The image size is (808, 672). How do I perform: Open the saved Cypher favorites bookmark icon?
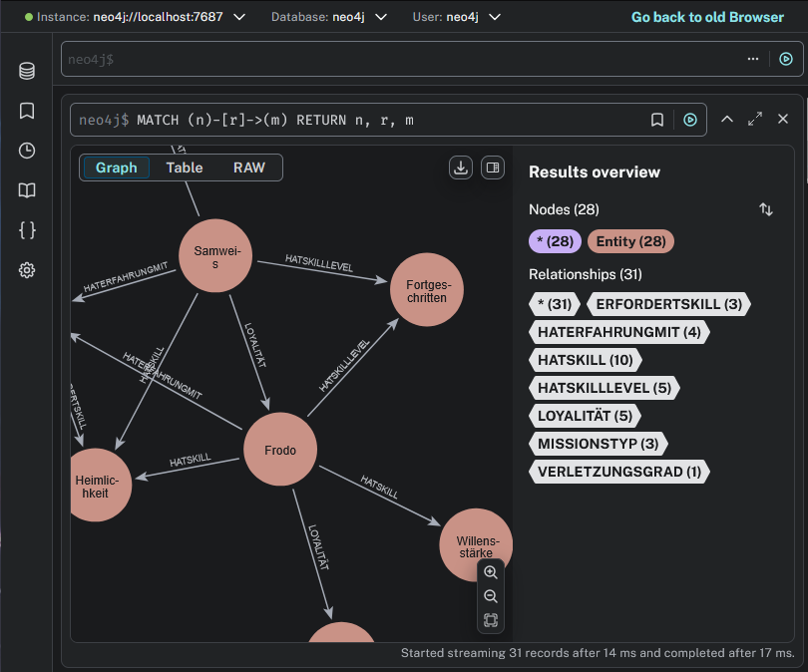(x=27, y=111)
